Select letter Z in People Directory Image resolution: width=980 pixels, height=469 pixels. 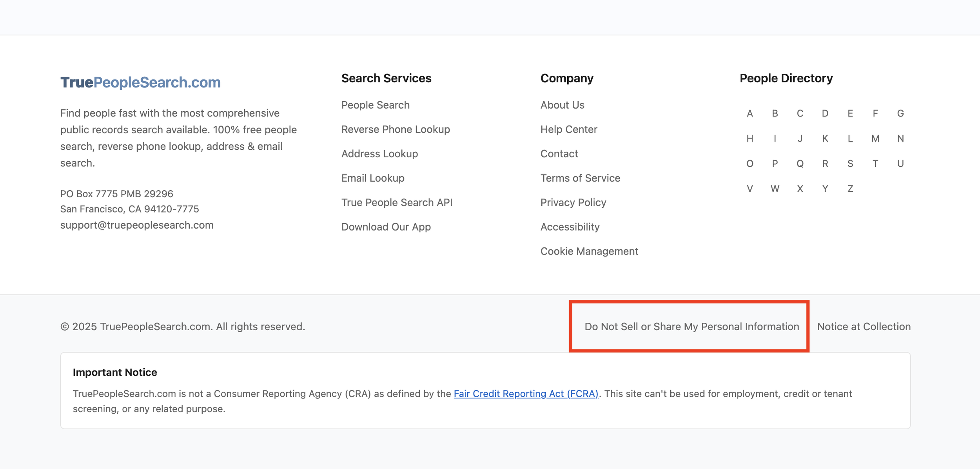pos(850,189)
